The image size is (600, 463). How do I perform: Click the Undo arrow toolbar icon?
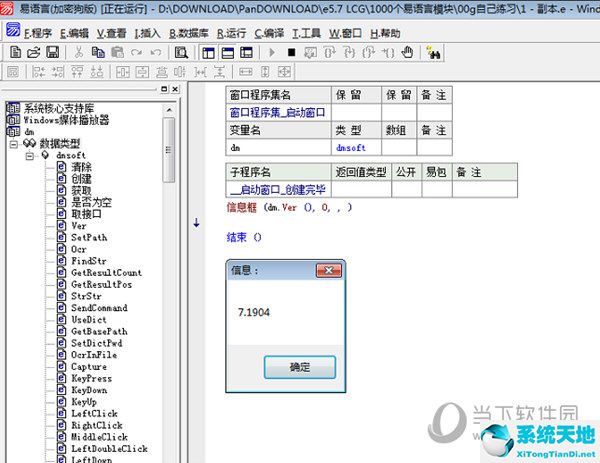click(x=155, y=52)
